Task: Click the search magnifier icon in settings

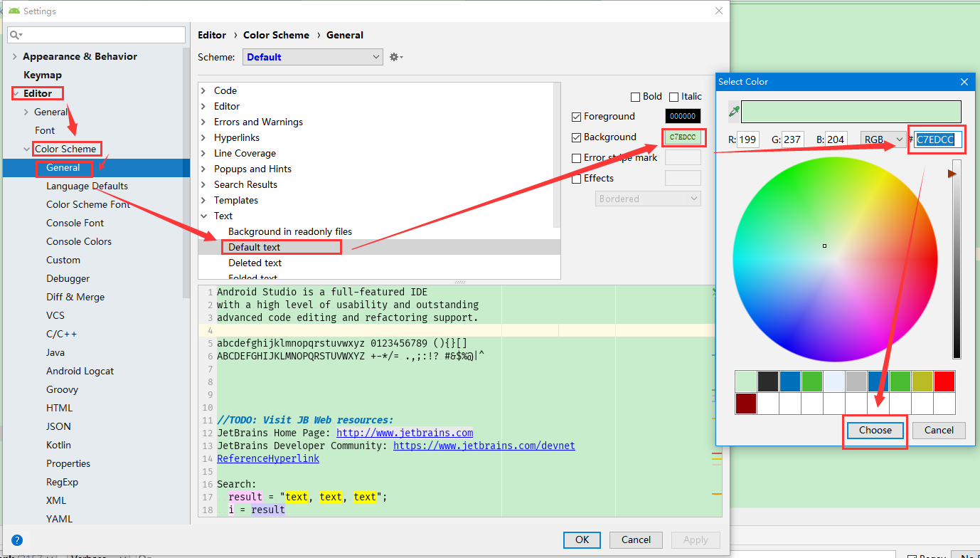Action: coord(16,35)
